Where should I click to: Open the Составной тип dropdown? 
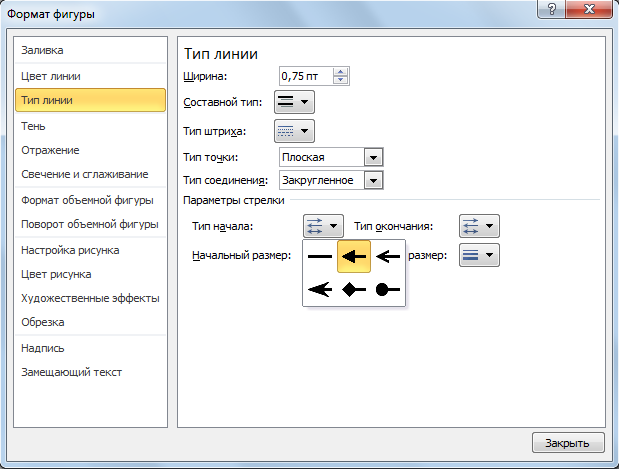point(294,102)
